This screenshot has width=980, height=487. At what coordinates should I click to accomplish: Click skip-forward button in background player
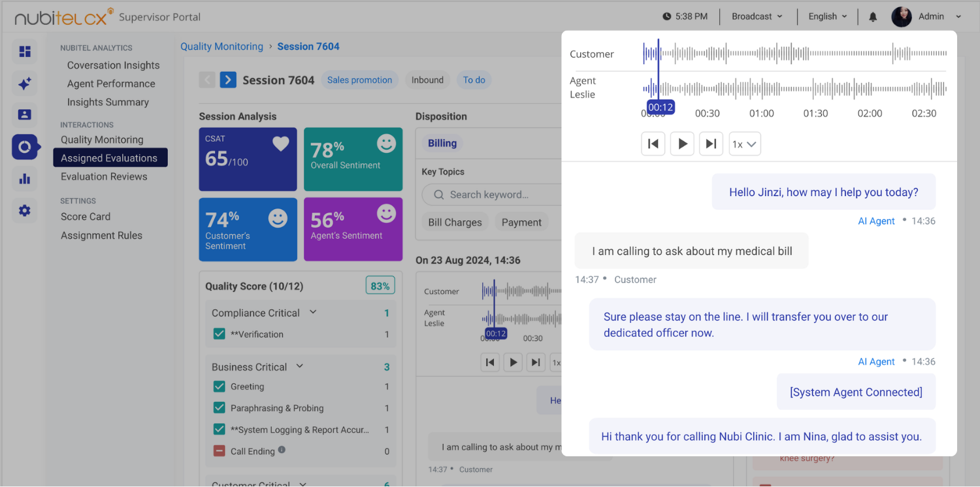[x=536, y=362]
